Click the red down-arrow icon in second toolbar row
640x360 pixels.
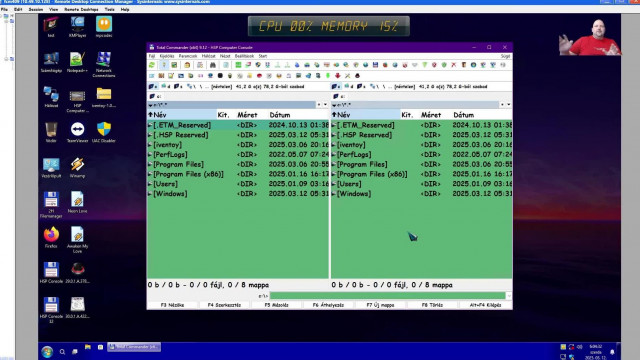click(338, 76)
